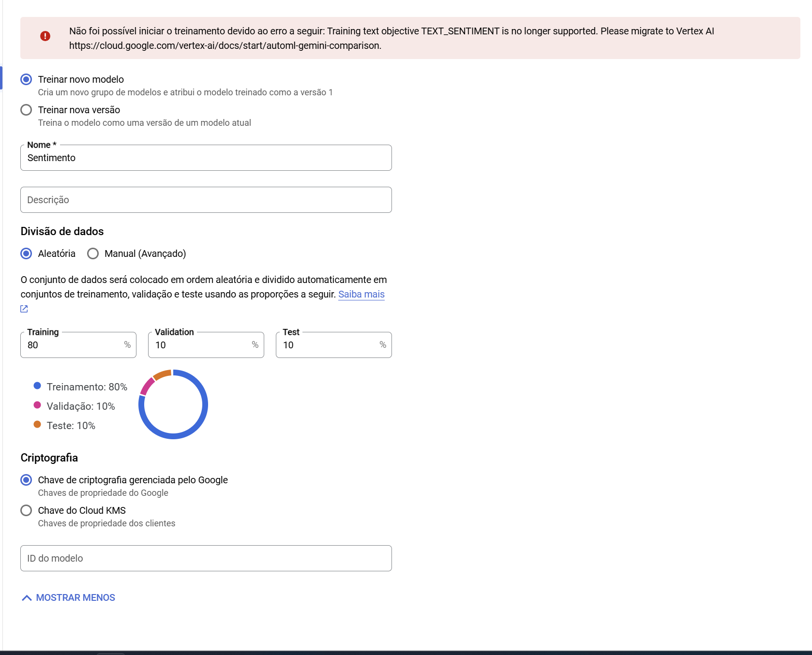
Task: Click the orange Teste legend dot
Action: coord(37,424)
